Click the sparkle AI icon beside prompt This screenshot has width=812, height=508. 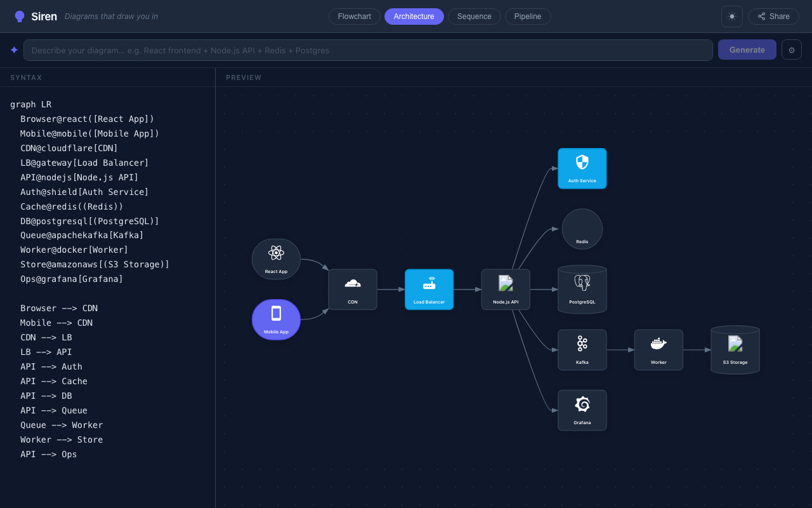(14, 50)
